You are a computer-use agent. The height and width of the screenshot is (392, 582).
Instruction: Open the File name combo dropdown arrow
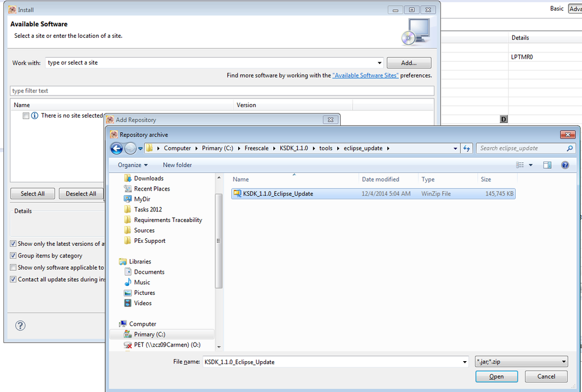coord(465,362)
